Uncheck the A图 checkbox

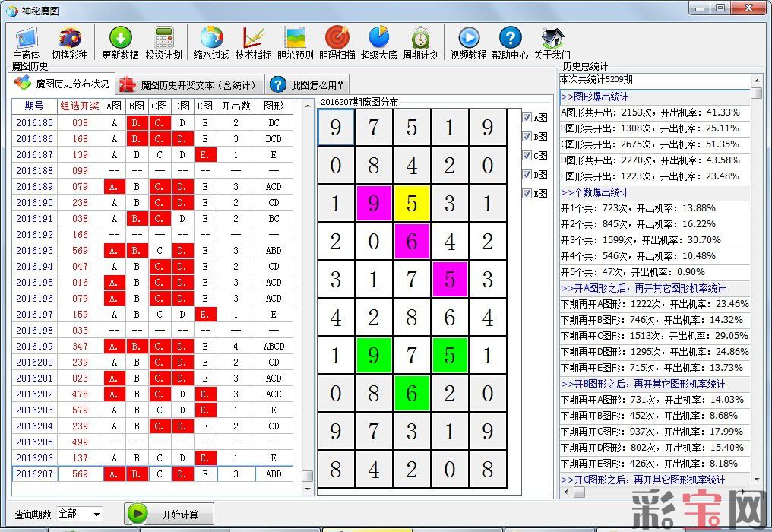point(527,118)
